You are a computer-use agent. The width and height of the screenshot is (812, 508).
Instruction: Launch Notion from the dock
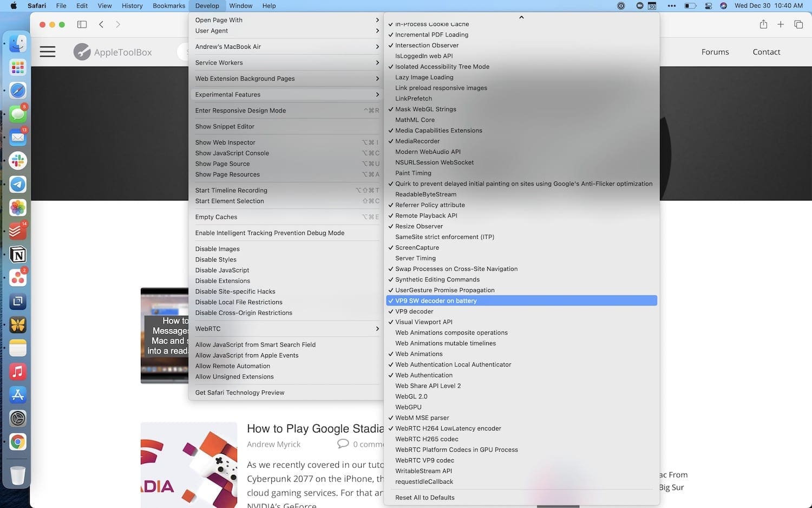pyautogui.click(x=18, y=255)
